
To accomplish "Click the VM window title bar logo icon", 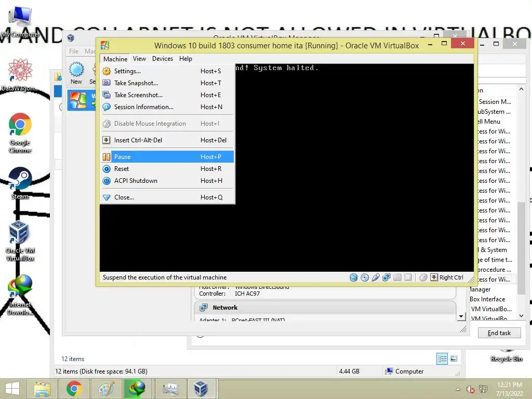I will point(105,46).
